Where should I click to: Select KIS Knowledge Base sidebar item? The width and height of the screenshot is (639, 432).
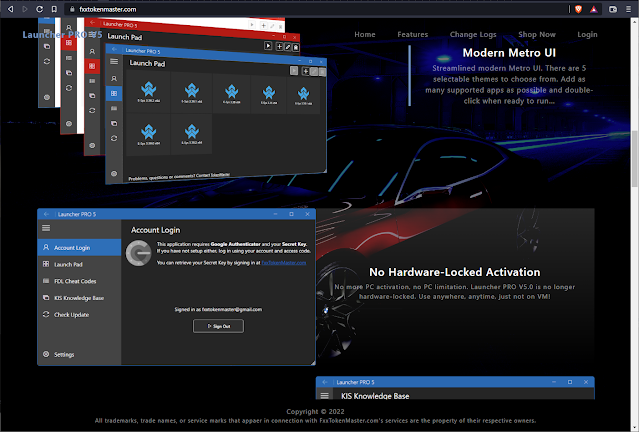(x=79, y=298)
